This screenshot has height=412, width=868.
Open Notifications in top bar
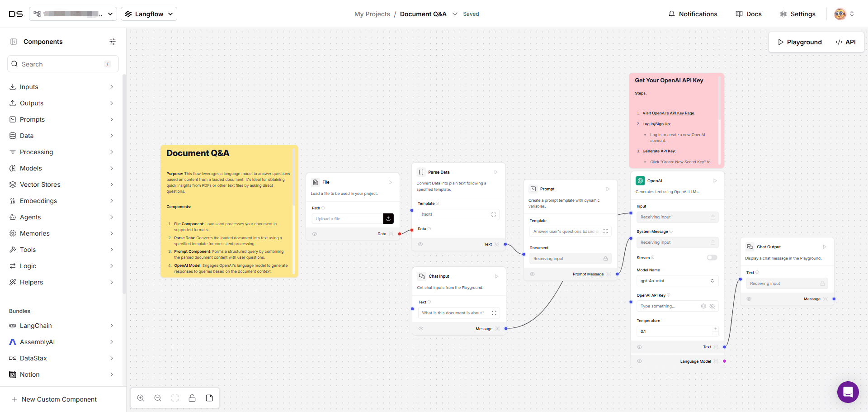(x=693, y=14)
